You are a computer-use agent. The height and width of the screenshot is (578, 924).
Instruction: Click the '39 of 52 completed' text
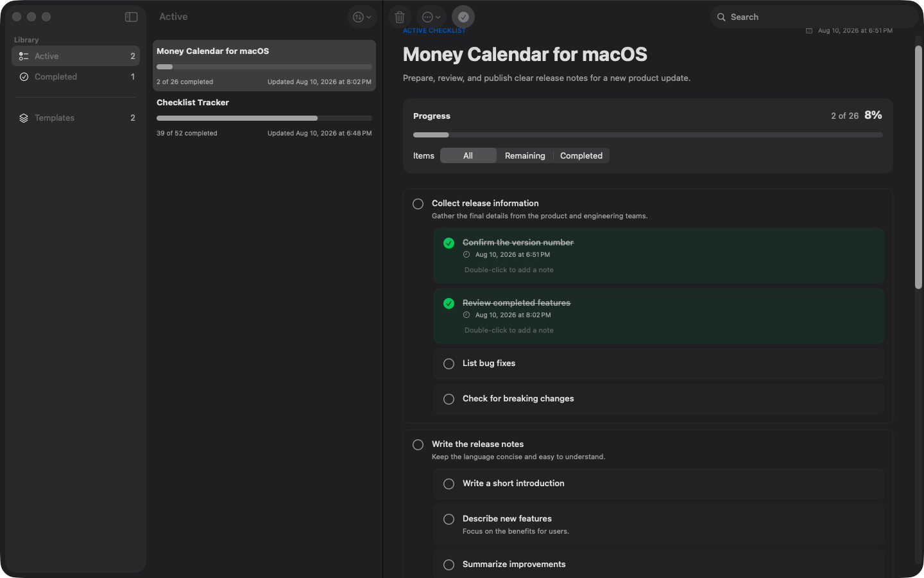187,134
